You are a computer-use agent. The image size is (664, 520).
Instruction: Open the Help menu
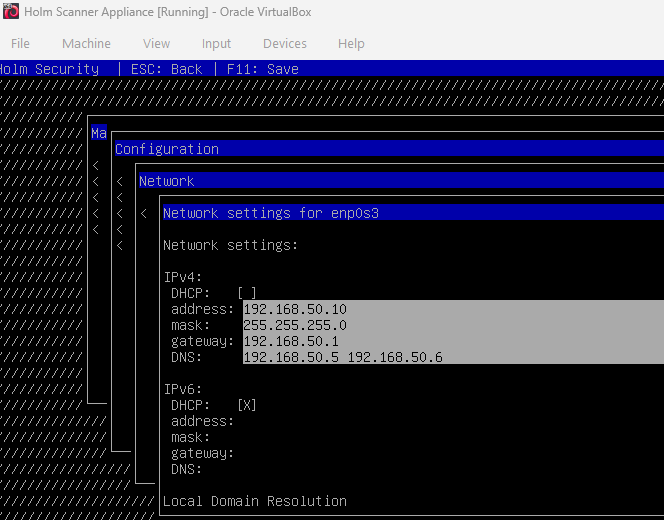click(x=351, y=44)
